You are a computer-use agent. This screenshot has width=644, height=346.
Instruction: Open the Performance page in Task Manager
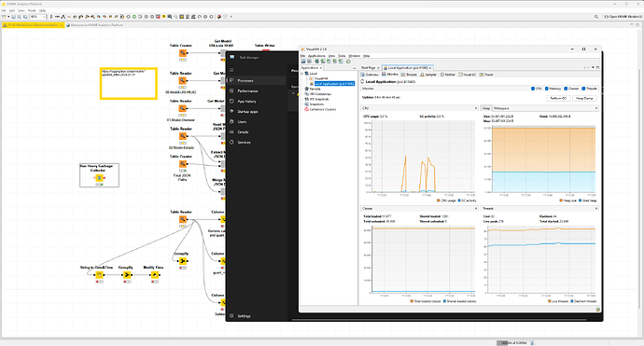tap(247, 91)
